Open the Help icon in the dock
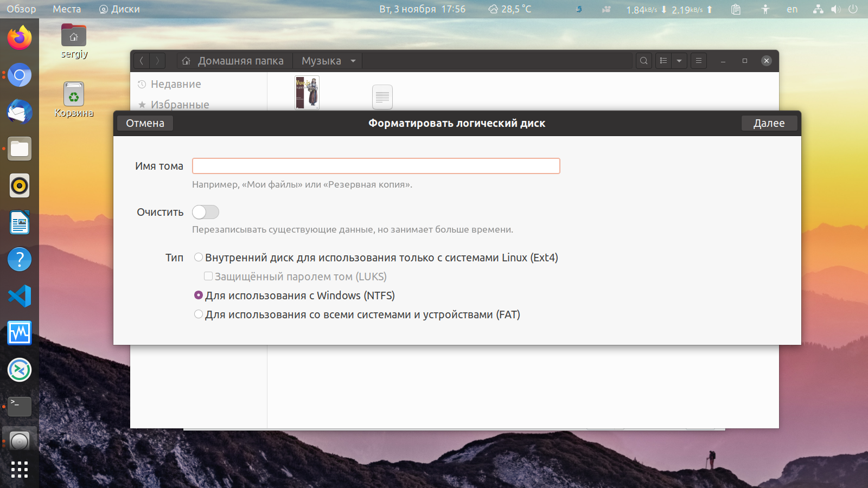 pyautogui.click(x=20, y=259)
